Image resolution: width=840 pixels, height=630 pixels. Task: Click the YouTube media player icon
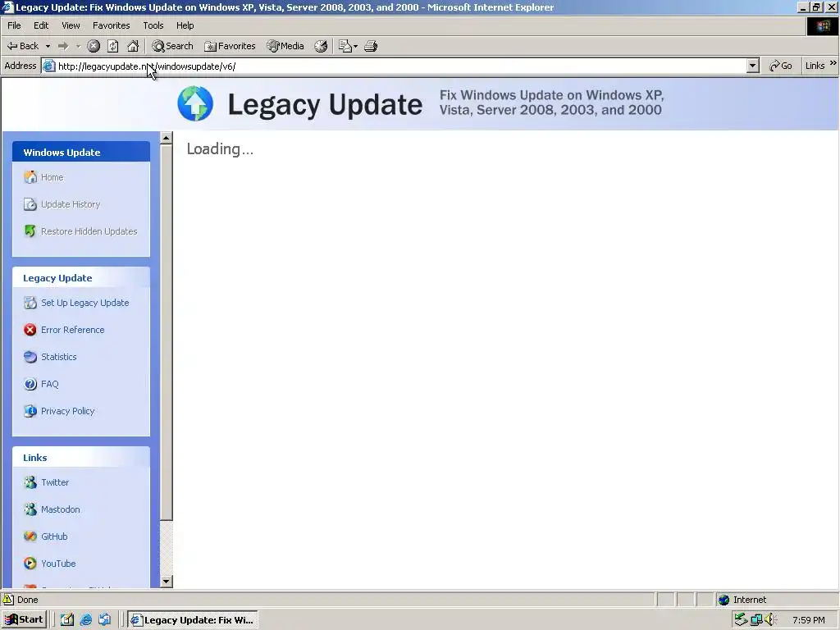coord(30,563)
